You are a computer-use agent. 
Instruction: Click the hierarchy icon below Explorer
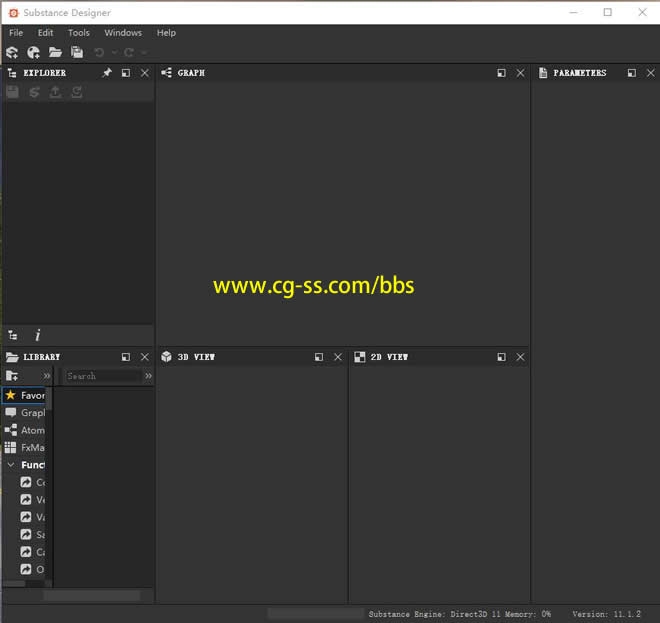click(x=13, y=336)
